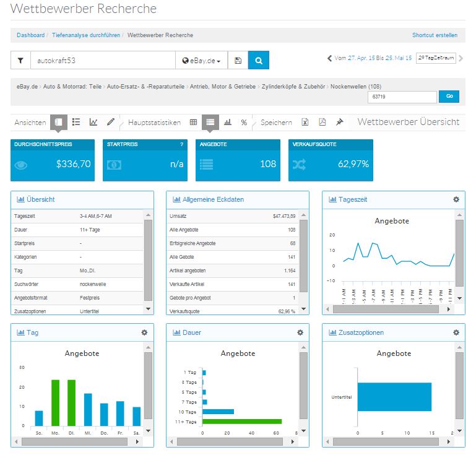Export as PDF file icon
The height and width of the screenshot is (455, 476).
(322, 122)
